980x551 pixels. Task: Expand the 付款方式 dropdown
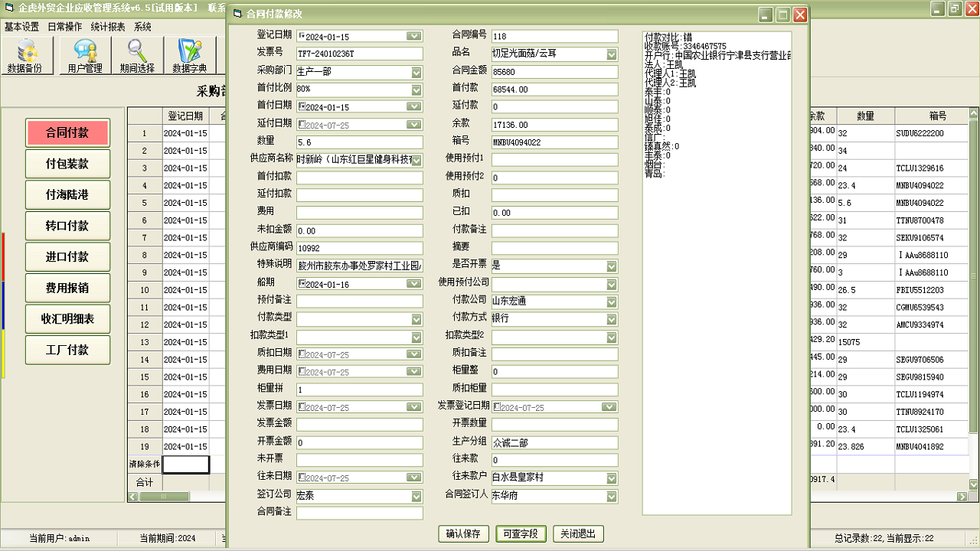click(612, 319)
